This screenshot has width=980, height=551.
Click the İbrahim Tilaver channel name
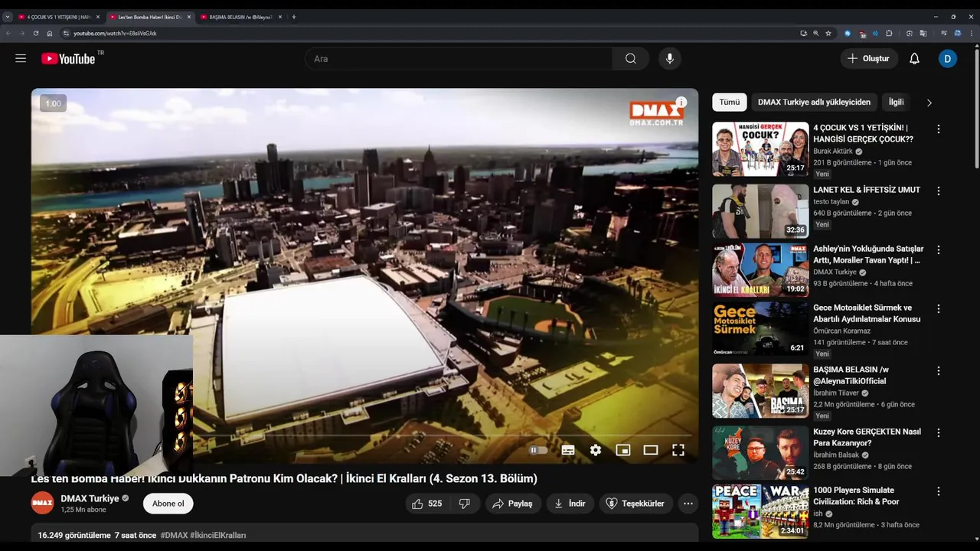(x=836, y=393)
